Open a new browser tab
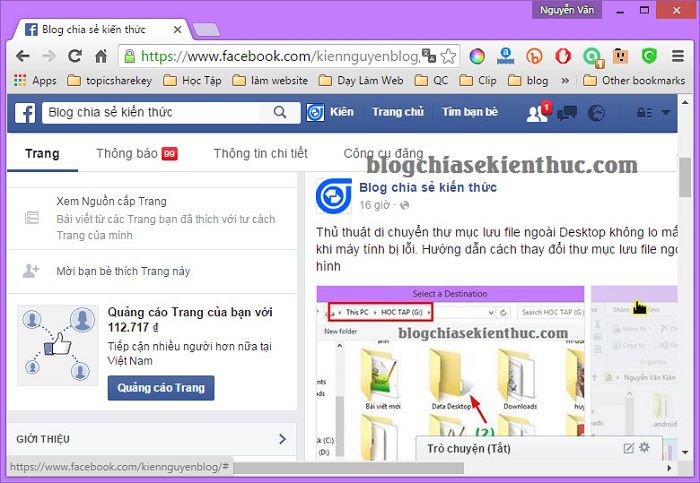This screenshot has height=483, width=700. pyautogui.click(x=206, y=30)
